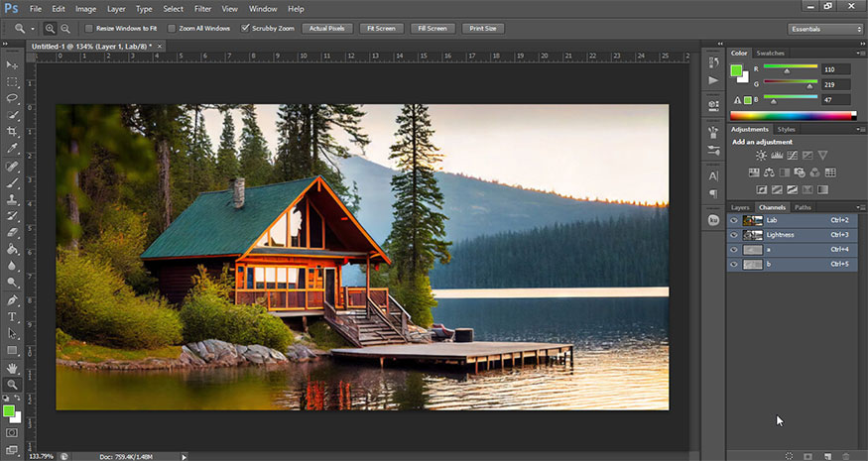Select the Move tool
The width and height of the screenshot is (868, 461).
click(x=13, y=64)
